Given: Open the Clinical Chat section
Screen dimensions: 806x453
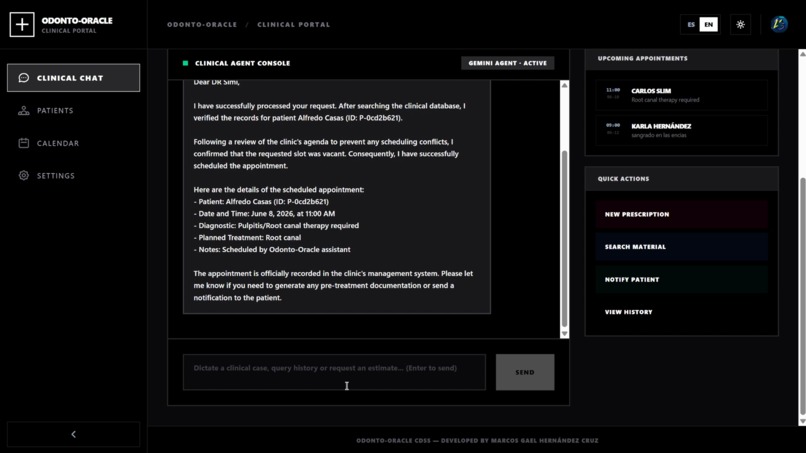Looking at the screenshot, I should (x=74, y=78).
